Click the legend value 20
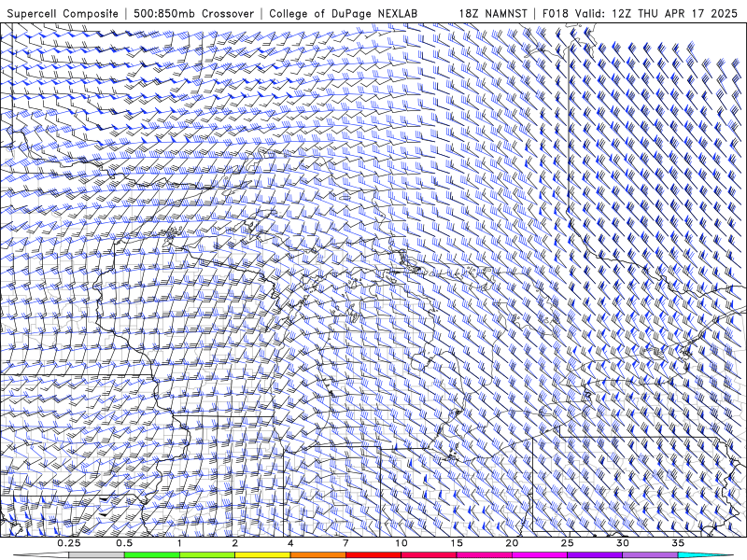Viewport: 747px width, 560px height. coord(512,543)
